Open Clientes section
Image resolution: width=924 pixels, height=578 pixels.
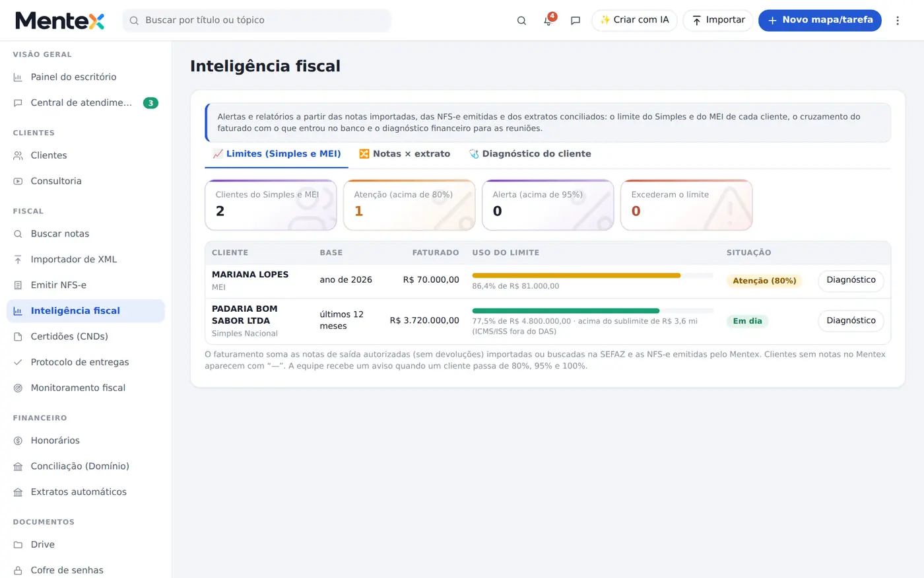[86, 156]
